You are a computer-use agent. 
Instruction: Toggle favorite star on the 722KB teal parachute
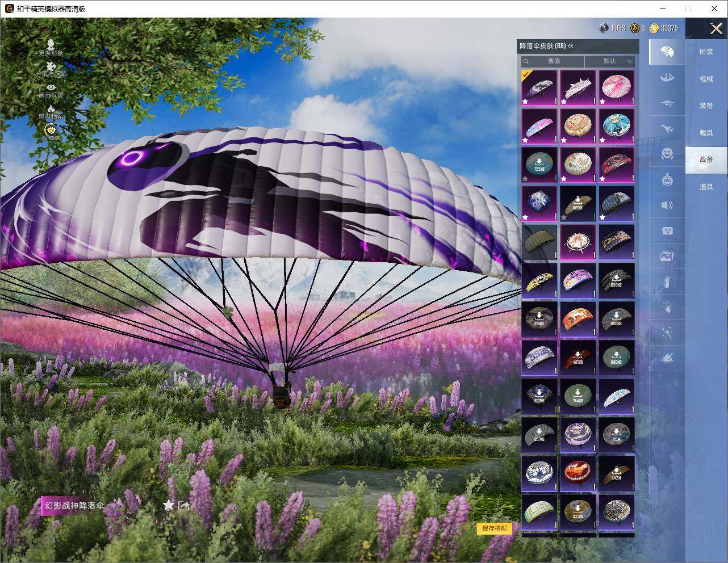tap(525, 179)
